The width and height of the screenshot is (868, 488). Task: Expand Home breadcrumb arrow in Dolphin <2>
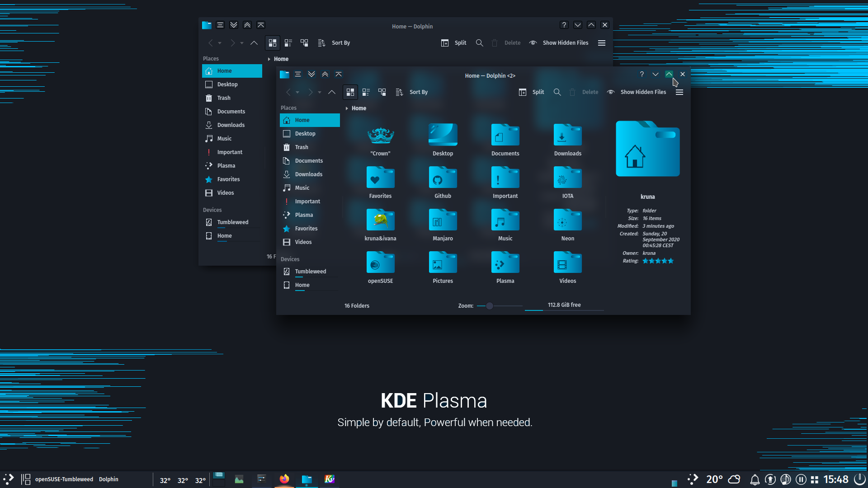pyautogui.click(x=347, y=108)
